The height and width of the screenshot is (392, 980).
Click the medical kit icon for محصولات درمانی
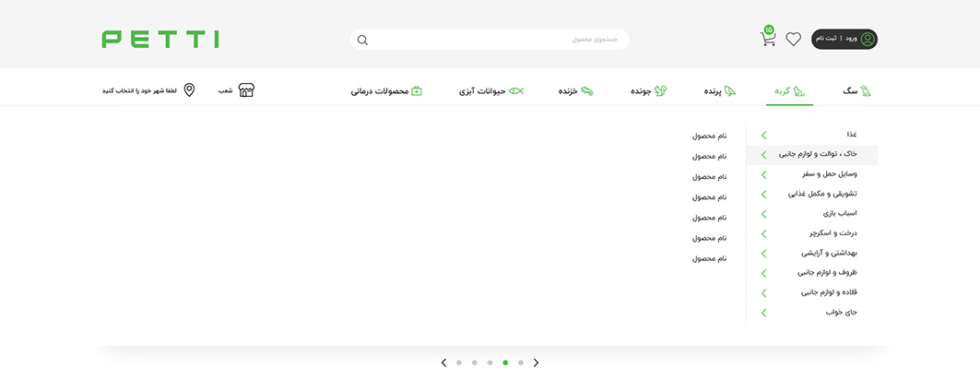tap(416, 91)
